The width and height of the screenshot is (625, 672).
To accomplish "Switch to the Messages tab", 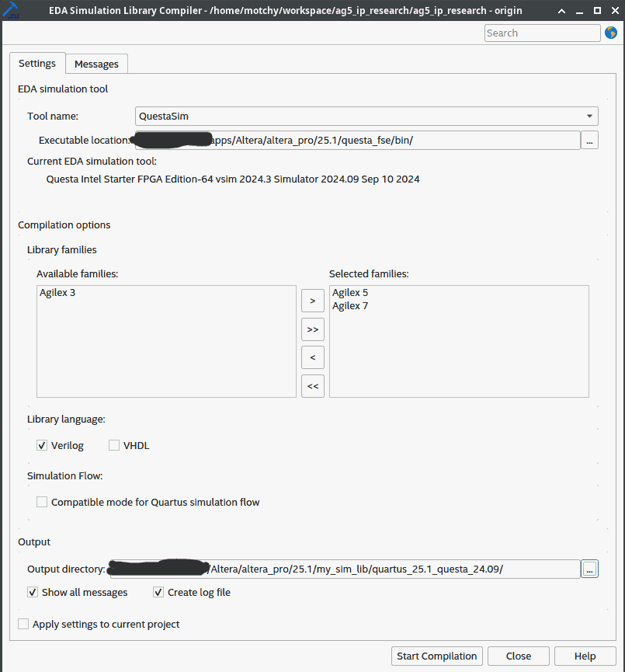I will click(96, 64).
